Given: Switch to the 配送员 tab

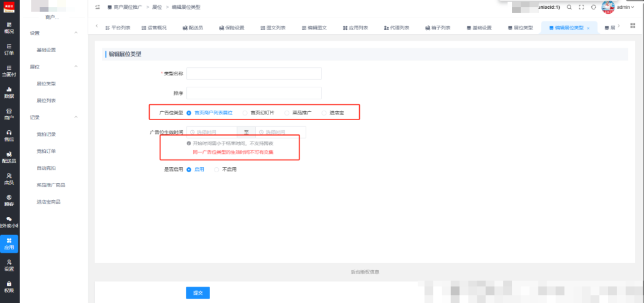Looking at the screenshot, I should (x=192, y=28).
